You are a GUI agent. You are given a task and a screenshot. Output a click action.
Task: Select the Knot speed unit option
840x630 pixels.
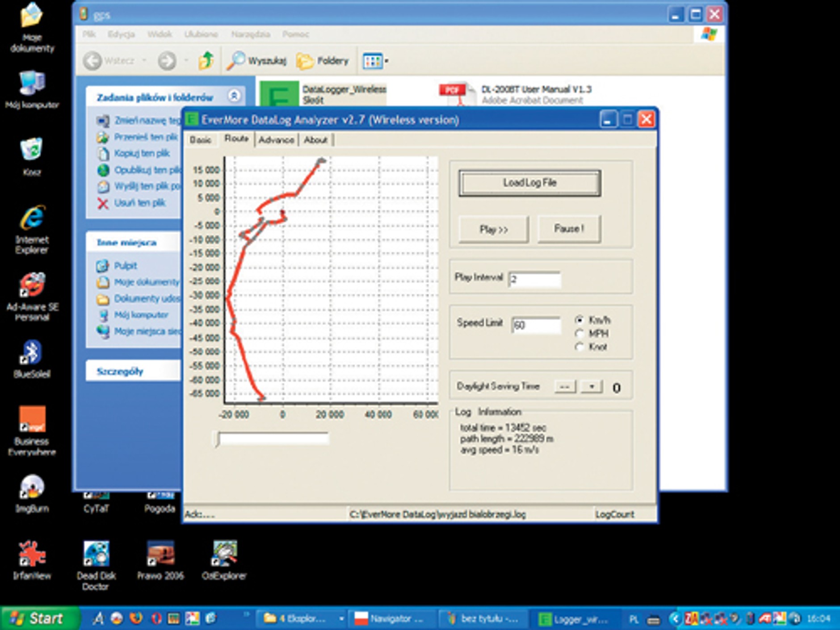[x=580, y=347]
